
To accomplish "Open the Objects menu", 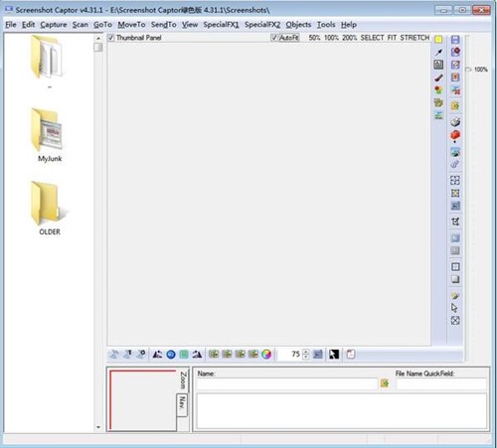I will [x=298, y=25].
